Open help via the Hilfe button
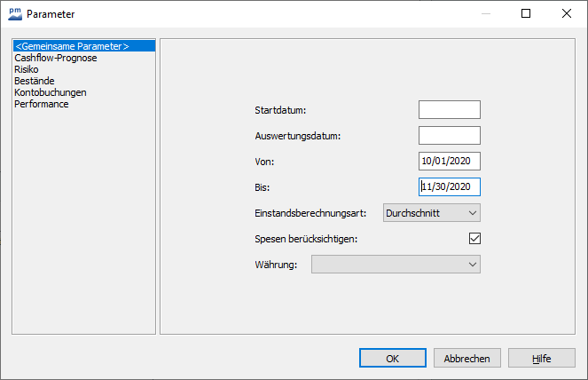Image resolution: width=588 pixels, height=380 pixels. [541, 358]
